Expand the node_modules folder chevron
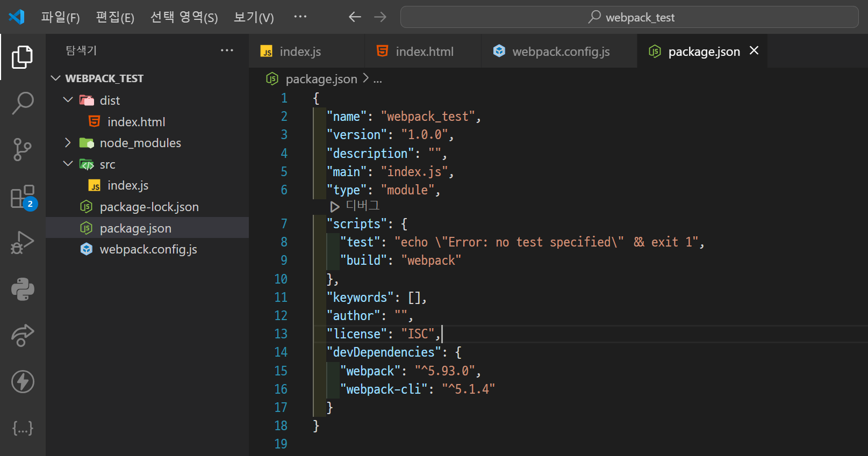 pyautogui.click(x=68, y=142)
